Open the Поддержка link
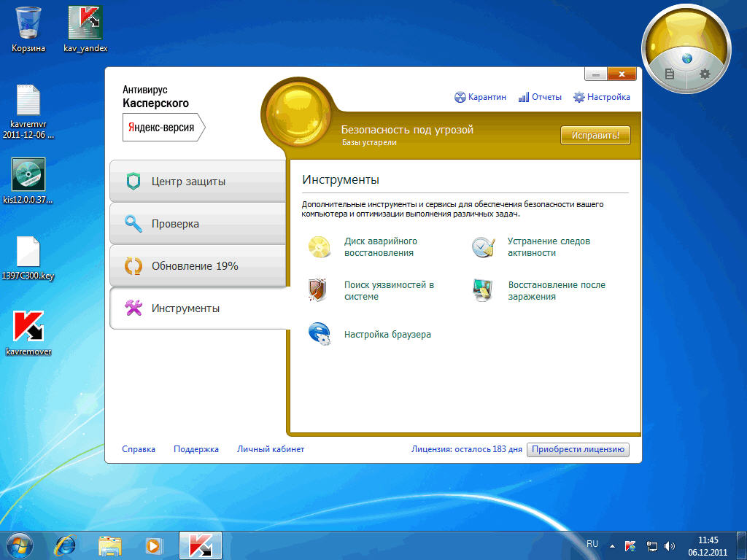 click(x=196, y=449)
